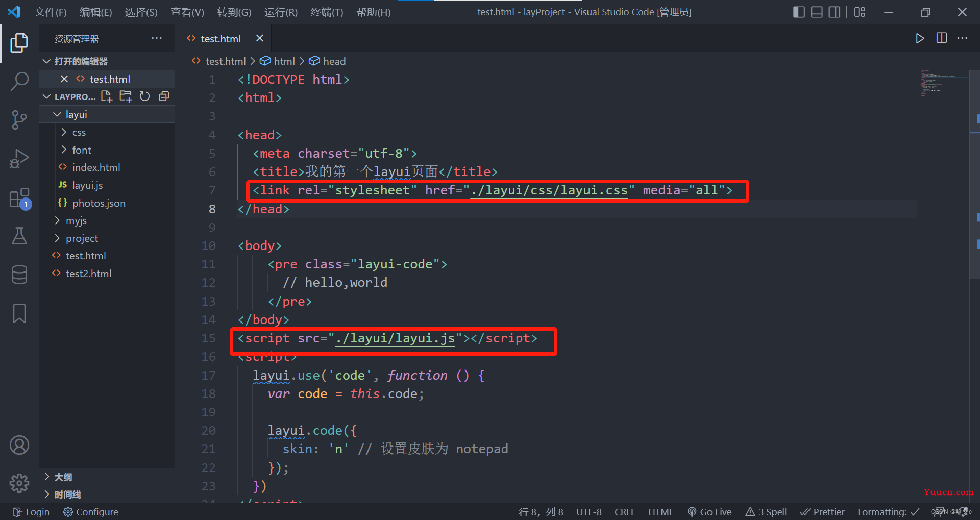Toggle the bottom panel layout icon
Image resolution: width=980 pixels, height=520 pixels.
(x=817, y=12)
